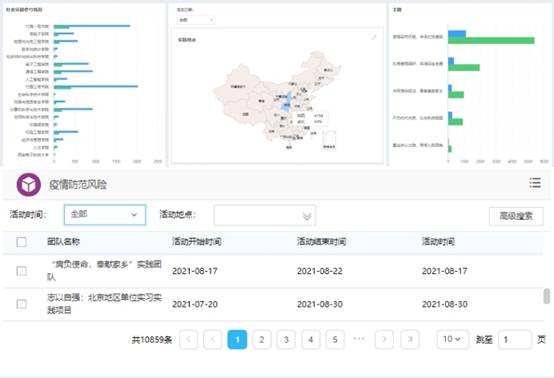Go to previous page arrow

click(x=213, y=339)
